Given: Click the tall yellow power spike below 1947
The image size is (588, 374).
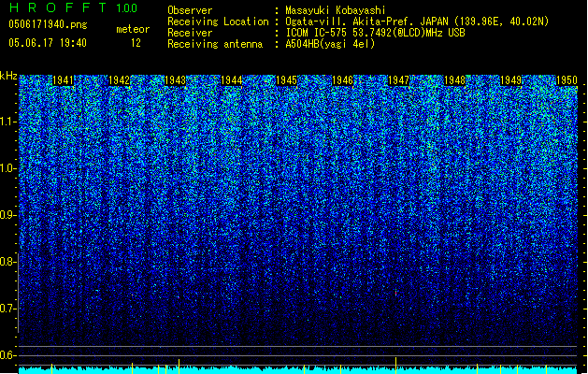Looking at the screenshot, I should (x=396, y=366).
